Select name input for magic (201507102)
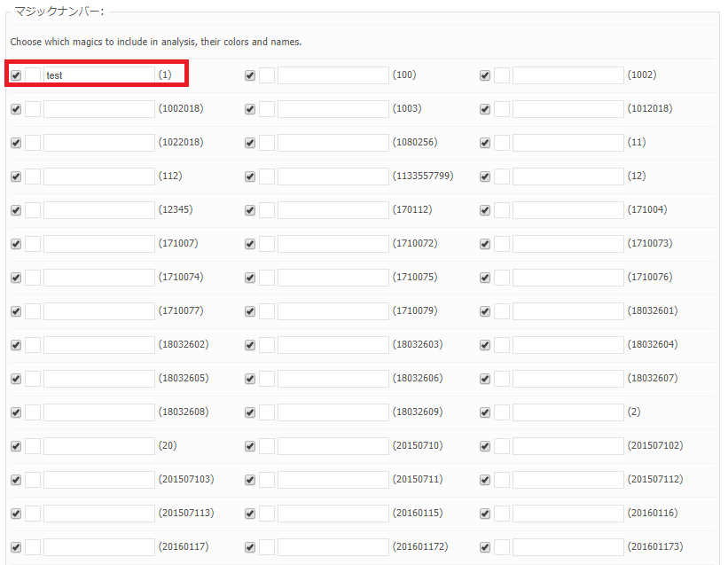728x565 pixels. 568,446
